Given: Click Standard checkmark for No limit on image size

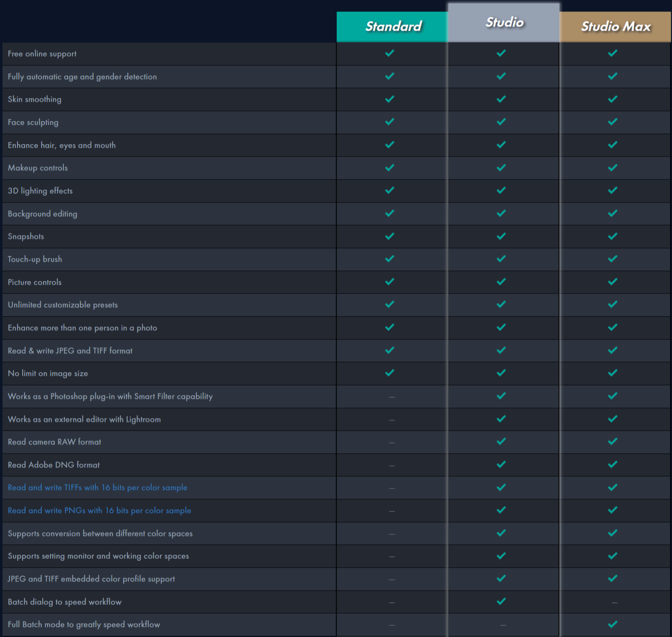Looking at the screenshot, I should pos(389,372).
